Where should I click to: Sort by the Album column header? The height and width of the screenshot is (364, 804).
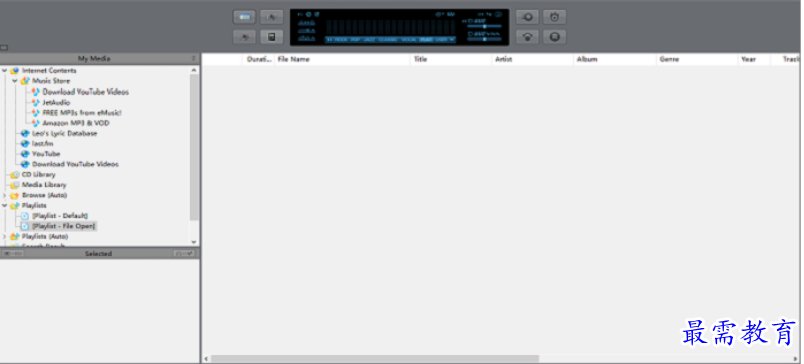click(x=615, y=59)
